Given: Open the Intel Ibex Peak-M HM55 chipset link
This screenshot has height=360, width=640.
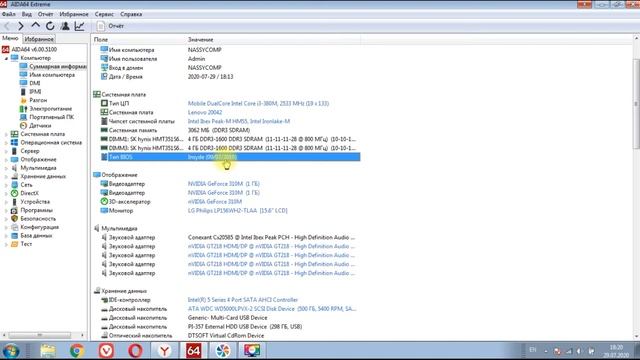Looking at the screenshot, I should 239,122.
